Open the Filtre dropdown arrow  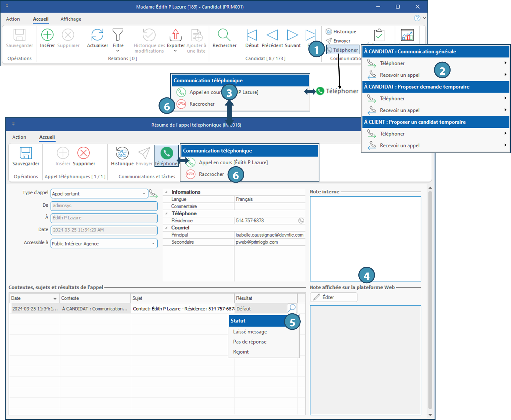pyautogui.click(x=118, y=51)
